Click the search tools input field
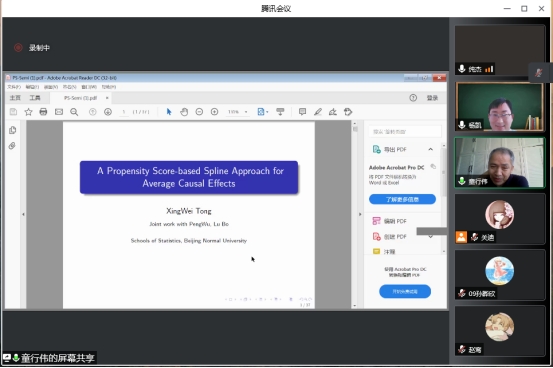 click(x=405, y=132)
